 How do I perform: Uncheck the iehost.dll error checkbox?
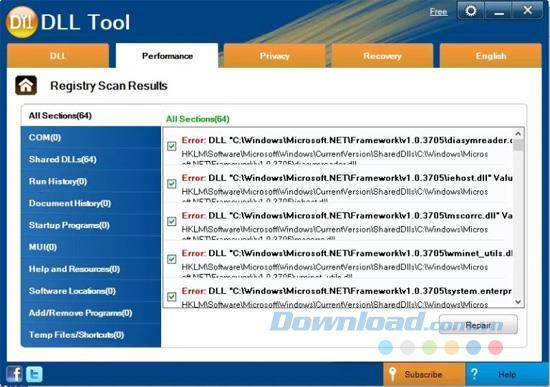coord(172,184)
